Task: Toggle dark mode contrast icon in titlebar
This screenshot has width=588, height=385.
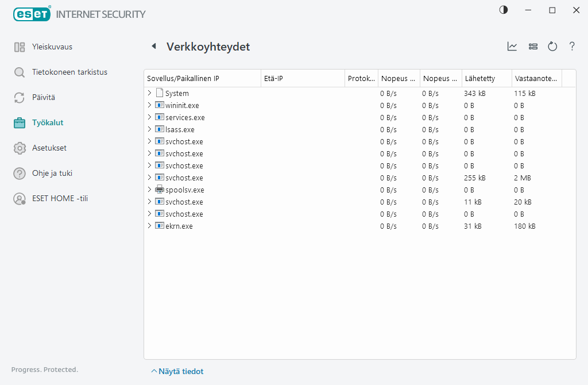Action: click(503, 10)
